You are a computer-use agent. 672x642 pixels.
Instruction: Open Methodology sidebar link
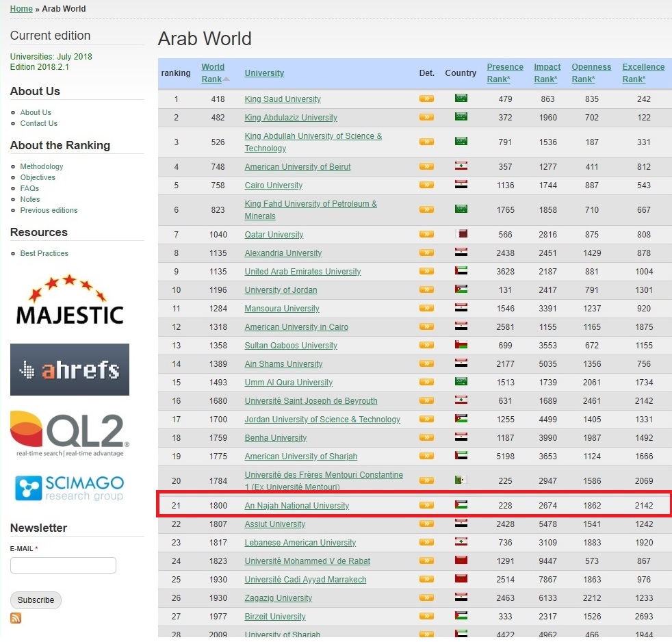click(42, 166)
